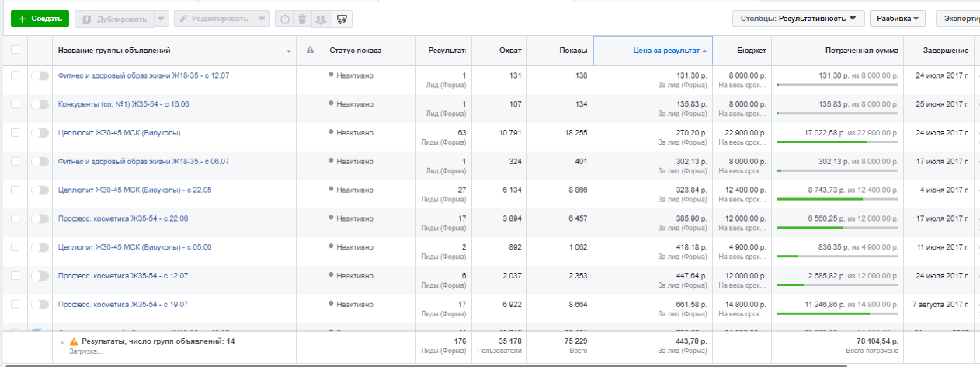This screenshot has height=367, width=980.
Task: Toggle on the Целлюлит Ж30-45 МСК (Биоуколы) ad set
Action: click(39, 133)
